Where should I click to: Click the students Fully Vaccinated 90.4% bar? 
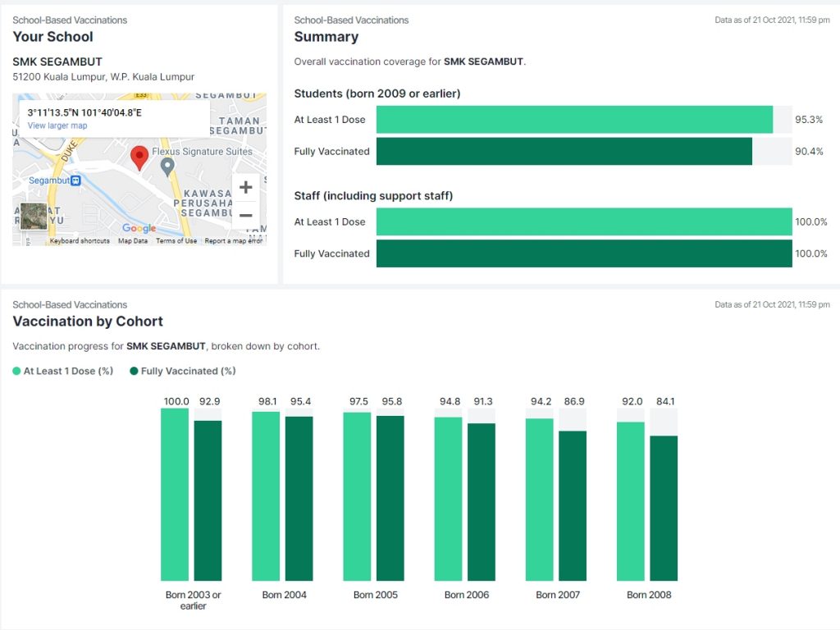(564, 151)
